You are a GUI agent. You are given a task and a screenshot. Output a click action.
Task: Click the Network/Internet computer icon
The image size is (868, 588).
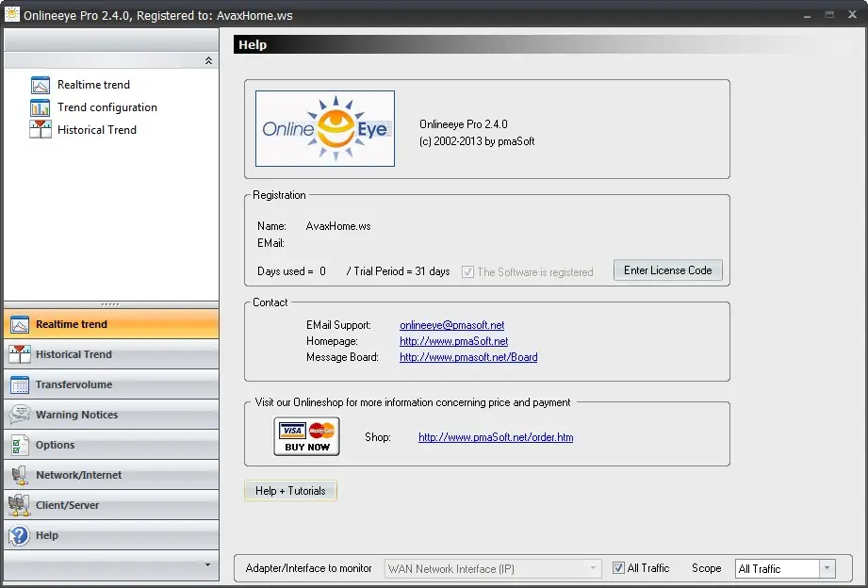pyautogui.click(x=20, y=475)
